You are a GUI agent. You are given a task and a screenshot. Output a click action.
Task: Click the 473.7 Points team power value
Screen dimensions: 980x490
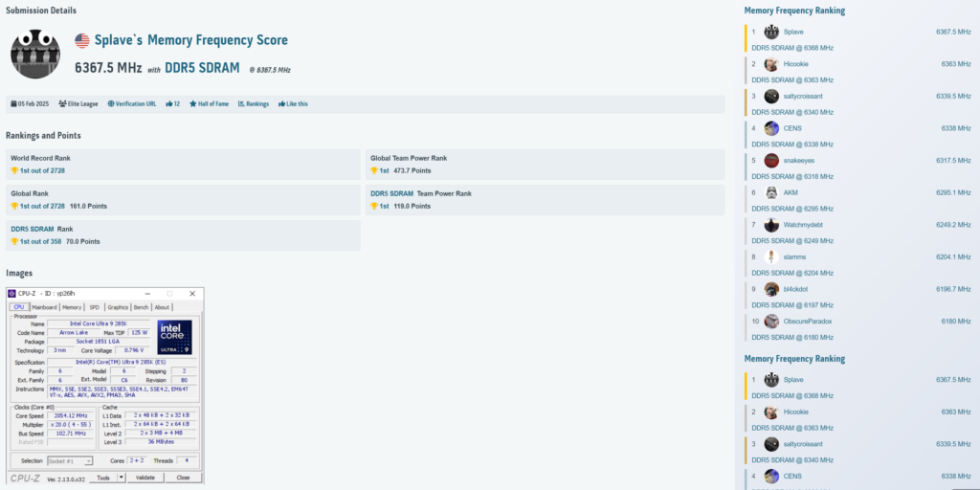(x=412, y=170)
